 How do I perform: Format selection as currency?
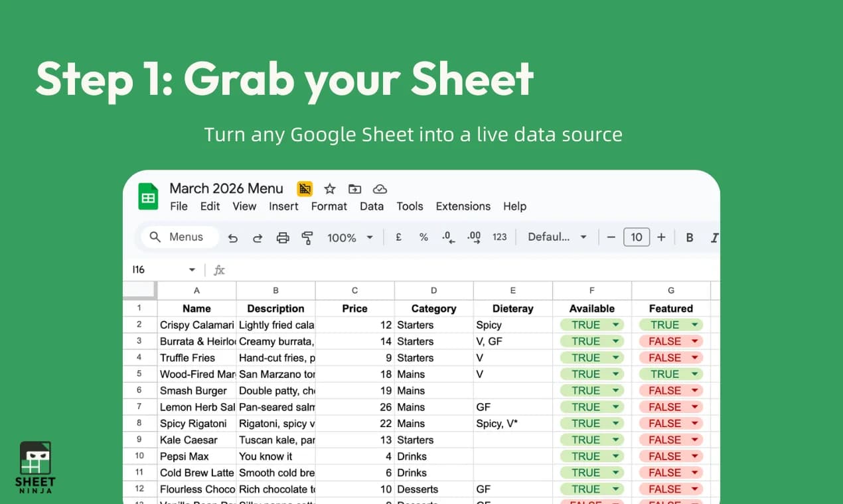point(398,237)
